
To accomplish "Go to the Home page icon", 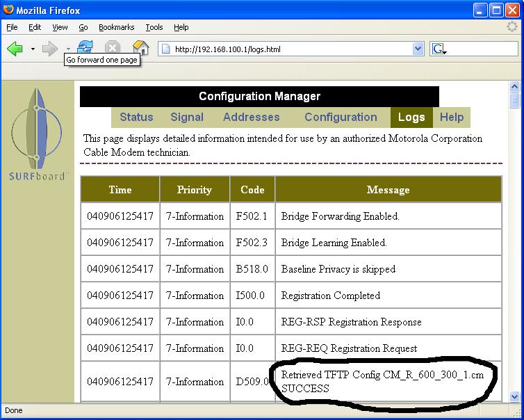I will [x=141, y=47].
